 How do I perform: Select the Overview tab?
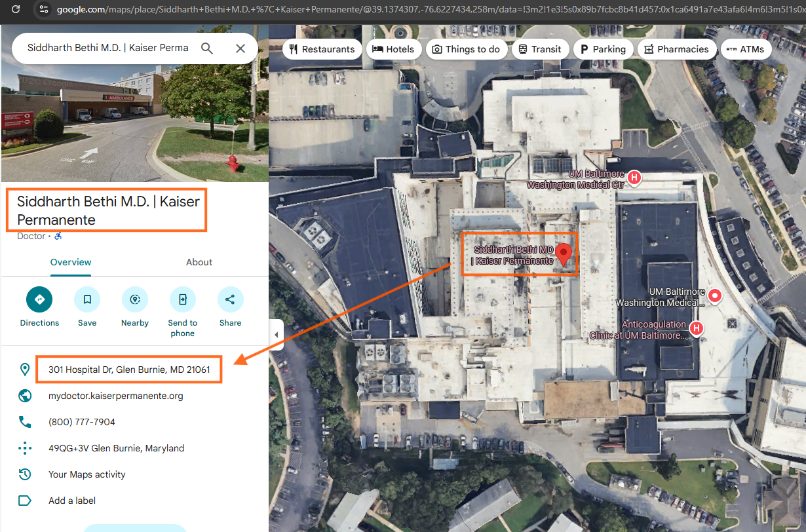(71, 262)
